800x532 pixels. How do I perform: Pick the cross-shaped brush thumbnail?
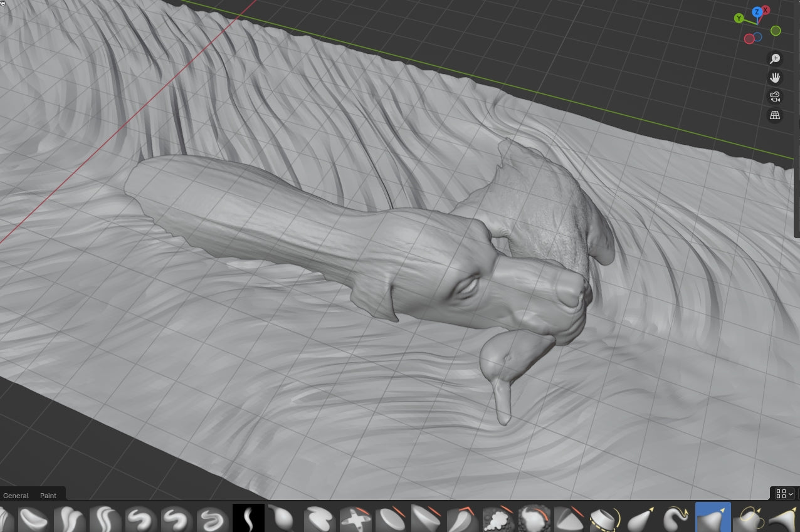[355, 518]
